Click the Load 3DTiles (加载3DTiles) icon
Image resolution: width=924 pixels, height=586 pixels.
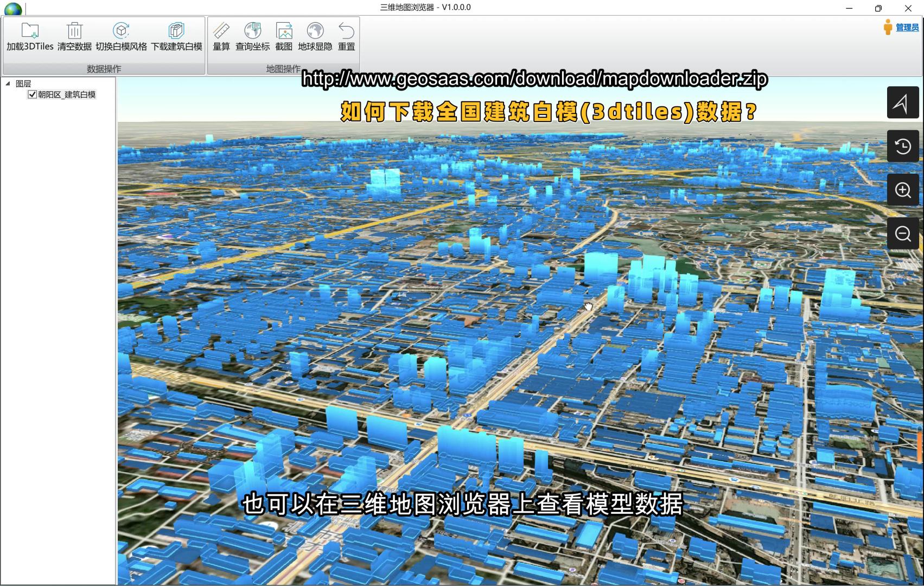(x=30, y=31)
